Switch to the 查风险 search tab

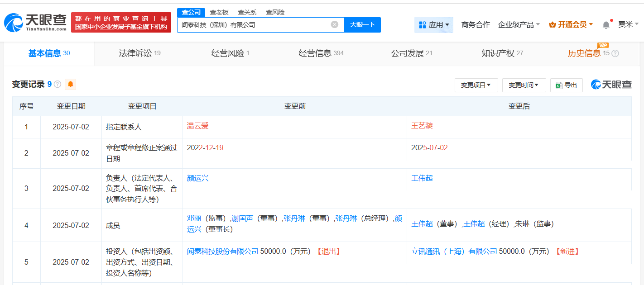(275, 12)
